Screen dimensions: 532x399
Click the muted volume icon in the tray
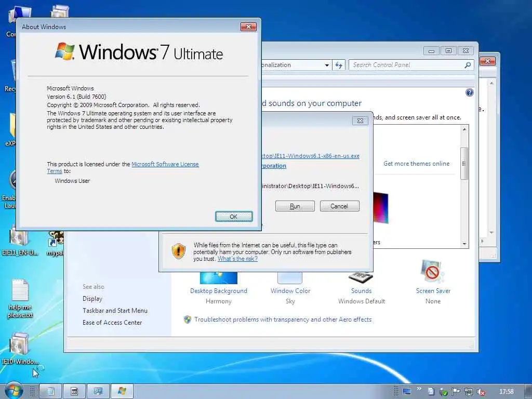pos(481,392)
